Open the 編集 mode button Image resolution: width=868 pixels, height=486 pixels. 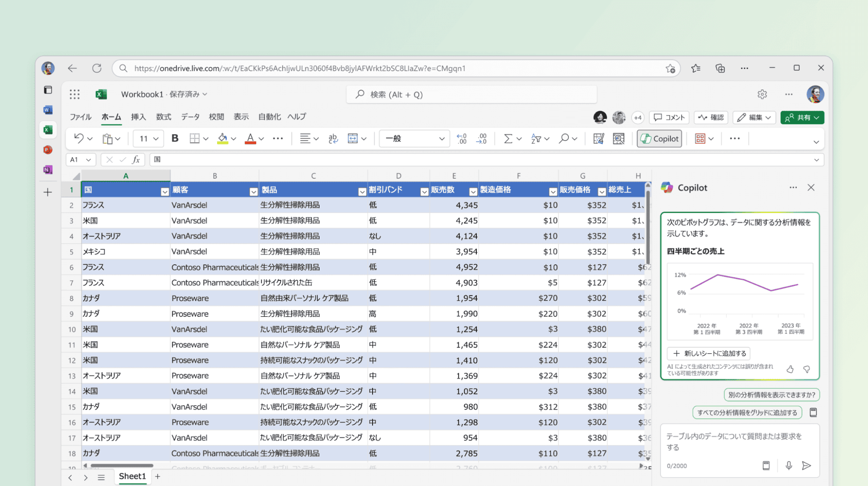755,117
